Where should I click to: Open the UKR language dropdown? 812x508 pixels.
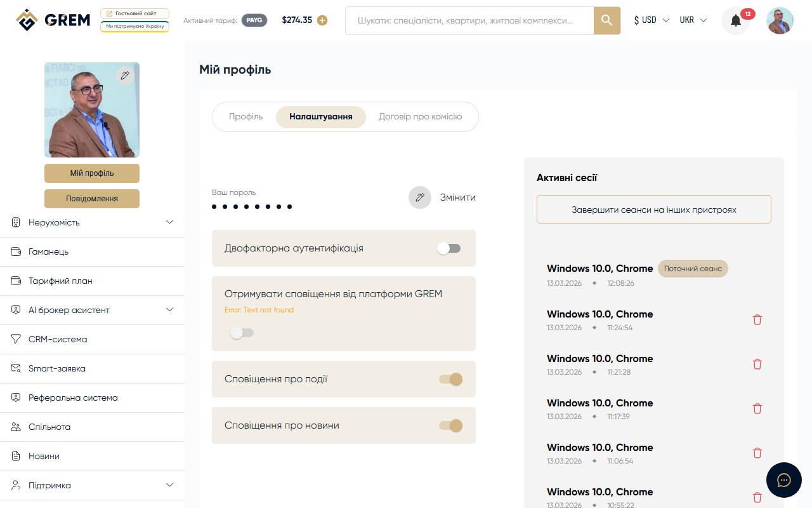click(693, 20)
